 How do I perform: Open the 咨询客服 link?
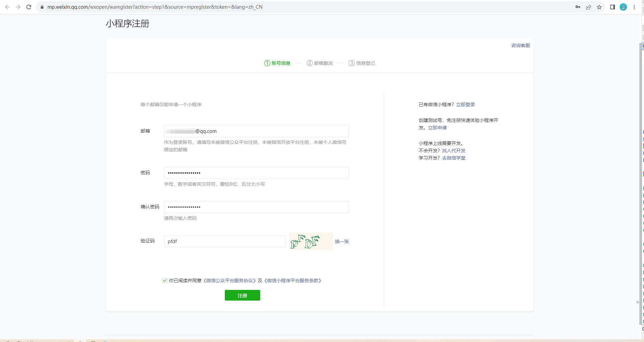(x=521, y=45)
